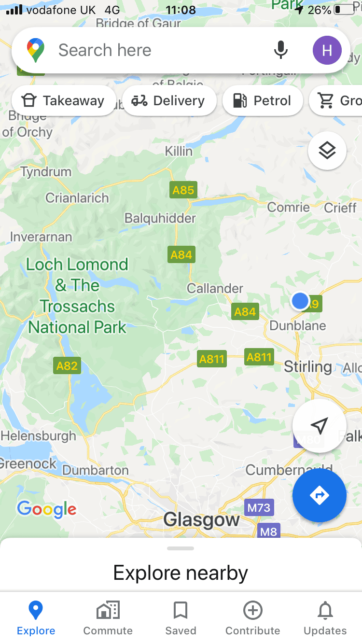Open the Contribute tab
This screenshot has width=362, height=644.
pos(253,618)
